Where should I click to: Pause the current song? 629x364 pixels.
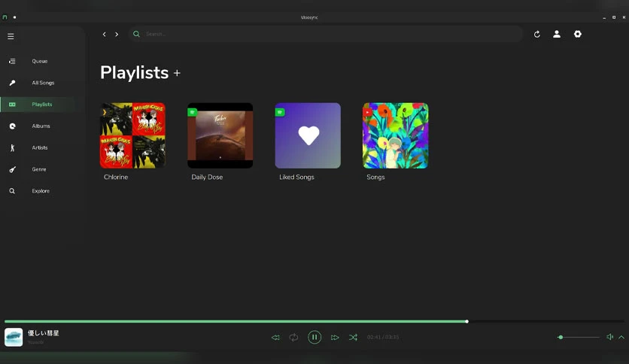coord(314,337)
